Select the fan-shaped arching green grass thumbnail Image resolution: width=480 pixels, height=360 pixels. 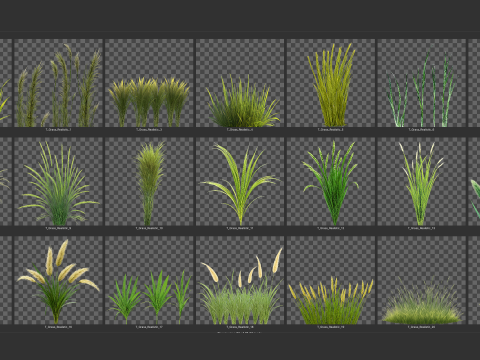(58, 182)
